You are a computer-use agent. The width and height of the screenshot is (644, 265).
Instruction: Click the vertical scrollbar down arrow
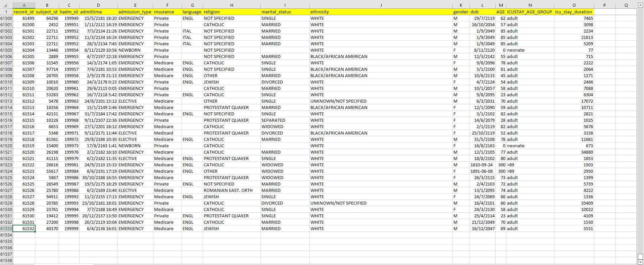(x=640, y=262)
